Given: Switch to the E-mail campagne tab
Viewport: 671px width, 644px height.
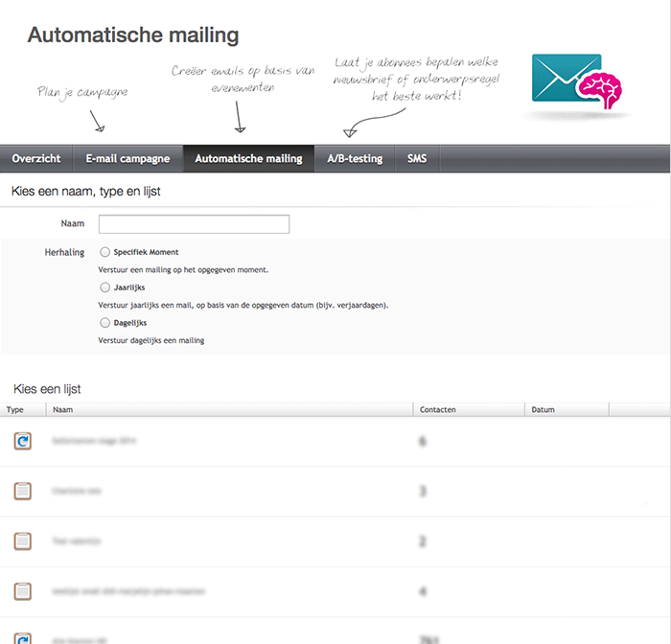Looking at the screenshot, I should click(x=127, y=159).
